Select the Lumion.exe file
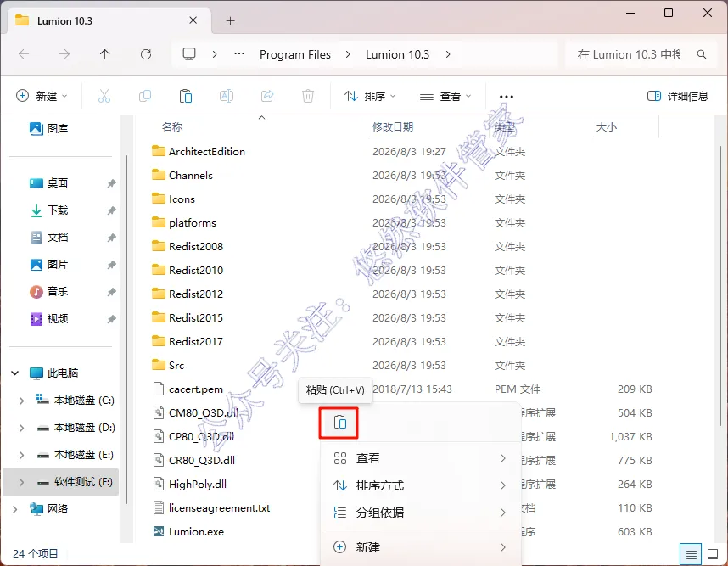The height and width of the screenshot is (566, 728). pyautogui.click(x=188, y=532)
